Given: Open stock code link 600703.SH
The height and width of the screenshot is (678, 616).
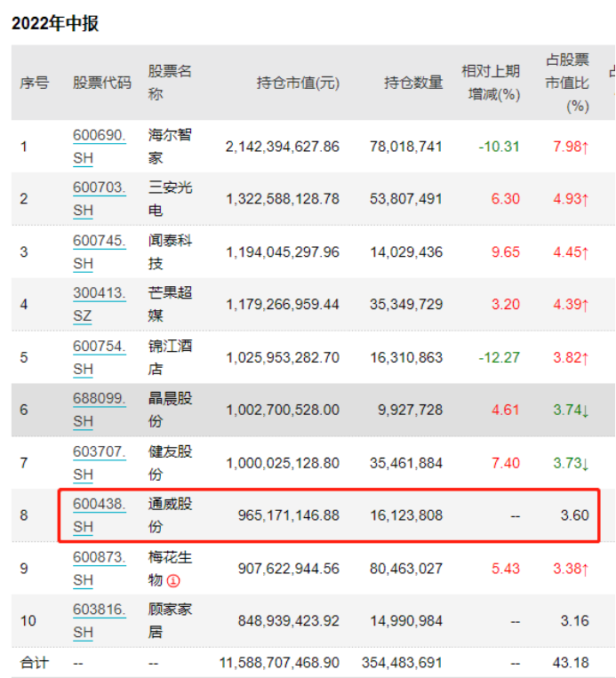Looking at the screenshot, I should coord(99,198).
